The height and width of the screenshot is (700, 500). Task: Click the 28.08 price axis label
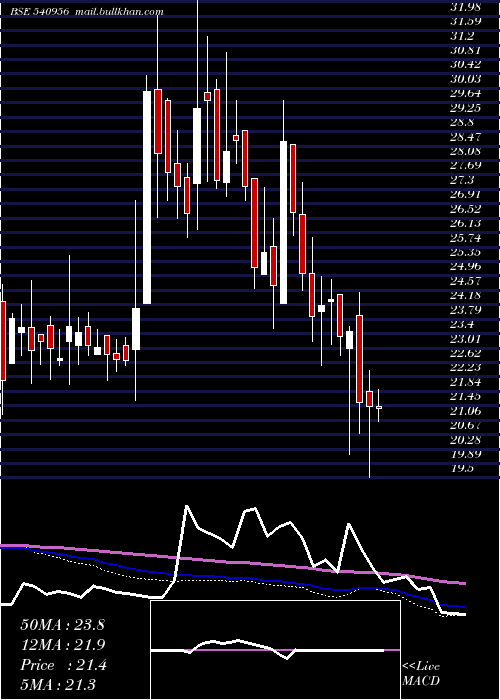(466, 151)
